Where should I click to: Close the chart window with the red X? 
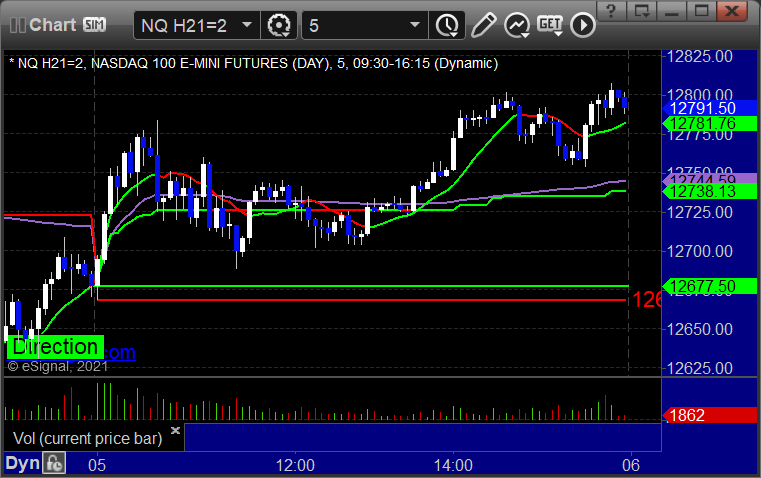[732, 10]
